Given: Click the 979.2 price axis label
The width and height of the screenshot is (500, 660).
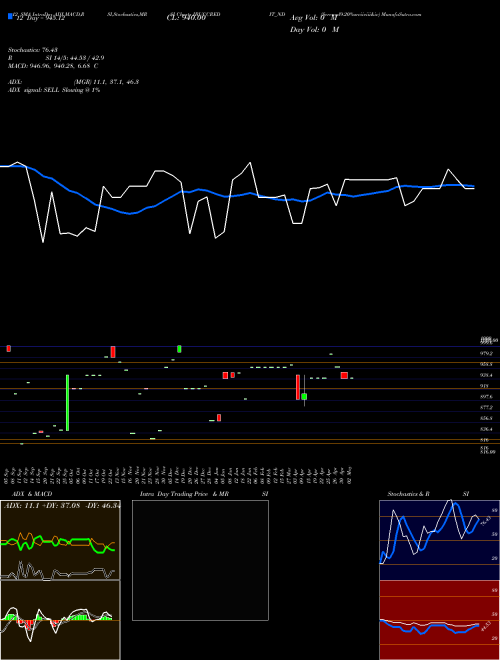Looking at the screenshot, I should coord(485,354).
